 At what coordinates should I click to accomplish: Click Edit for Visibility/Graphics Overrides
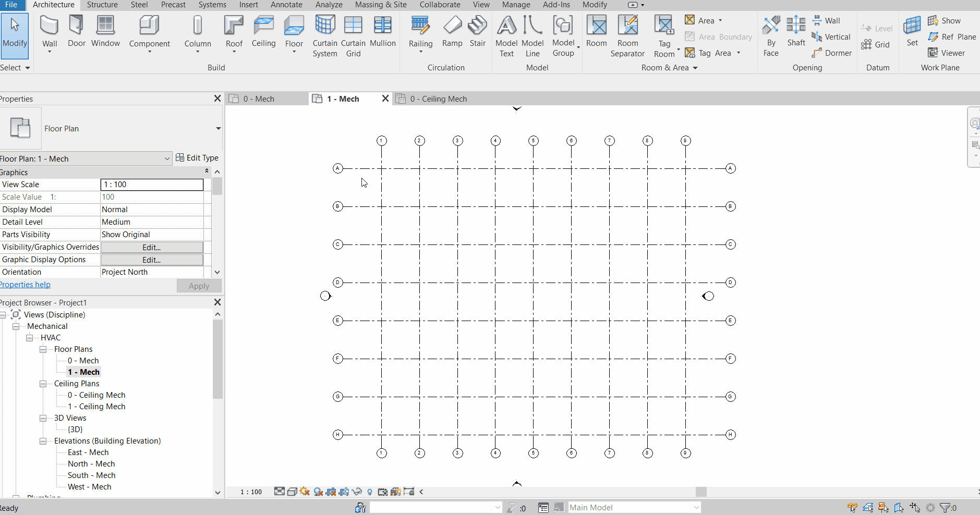click(x=152, y=247)
